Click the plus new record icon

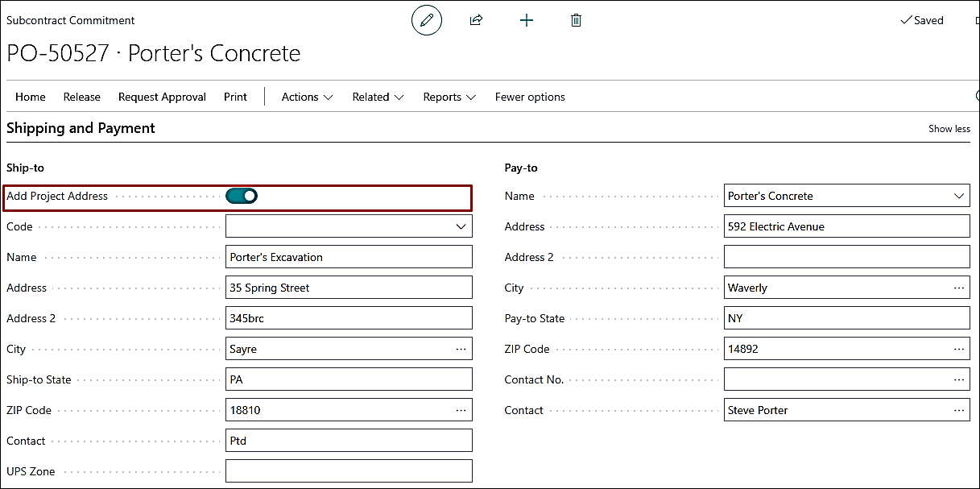[527, 20]
